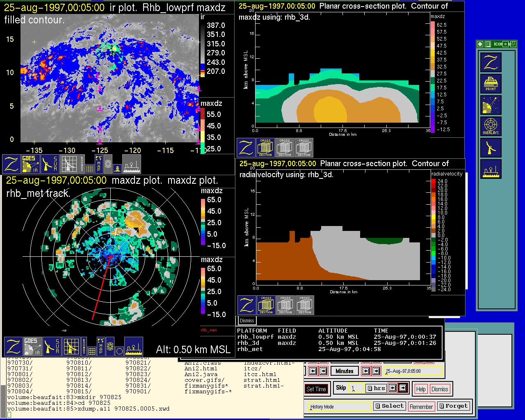525x420 pixels.
Task: Click the ship icon in the side icon panel
Action: 491,169
